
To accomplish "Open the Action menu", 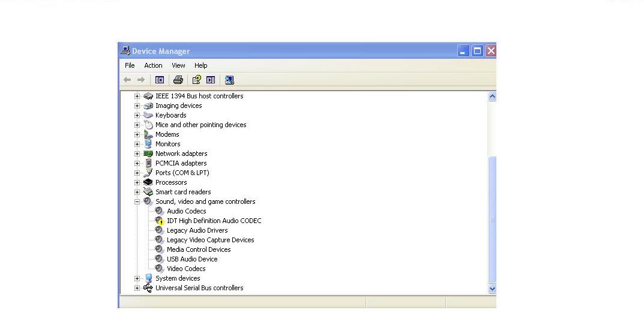I will pyautogui.click(x=153, y=65).
